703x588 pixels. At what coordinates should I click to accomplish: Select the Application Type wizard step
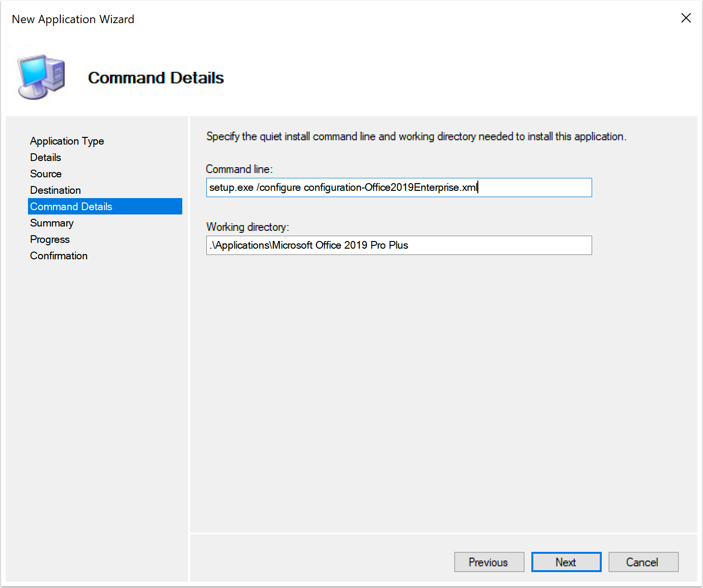(67, 141)
